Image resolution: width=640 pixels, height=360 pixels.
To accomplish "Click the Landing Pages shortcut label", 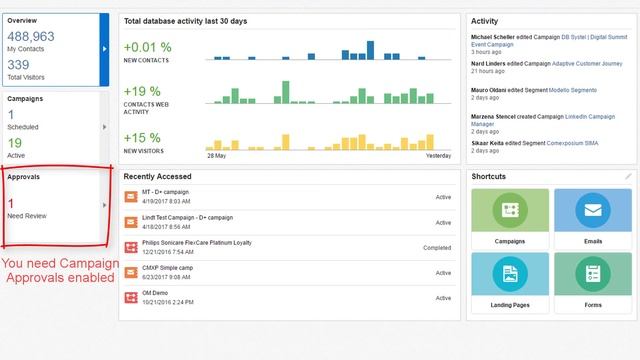I will (x=510, y=305).
